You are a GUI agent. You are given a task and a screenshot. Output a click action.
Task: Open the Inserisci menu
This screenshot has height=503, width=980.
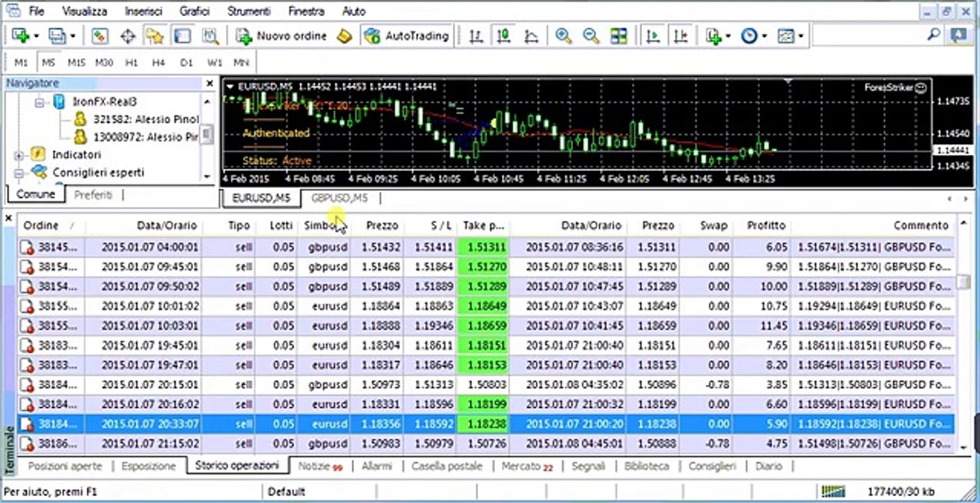click(144, 11)
